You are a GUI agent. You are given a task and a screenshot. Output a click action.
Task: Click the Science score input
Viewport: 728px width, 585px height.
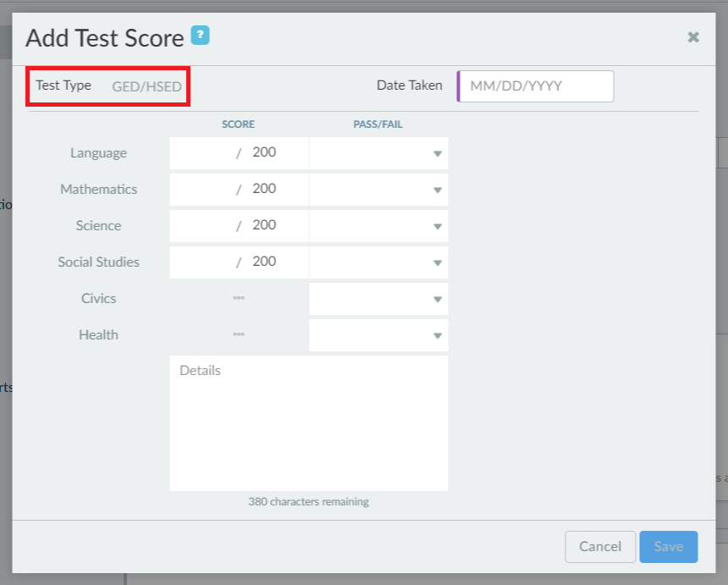coord(203,226)
